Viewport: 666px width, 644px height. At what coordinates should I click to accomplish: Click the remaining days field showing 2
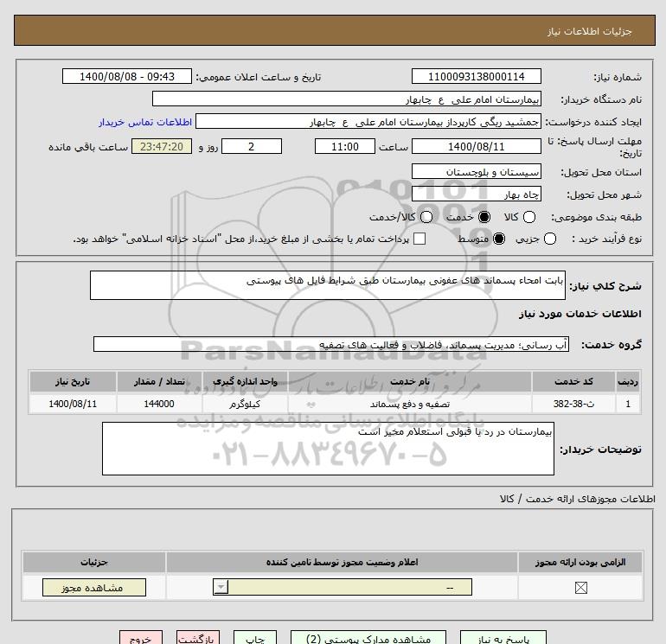[x=252, y=146]
